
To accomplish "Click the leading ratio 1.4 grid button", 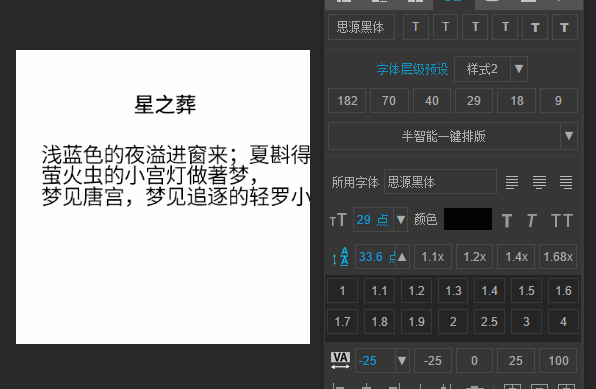I will 490,291.
